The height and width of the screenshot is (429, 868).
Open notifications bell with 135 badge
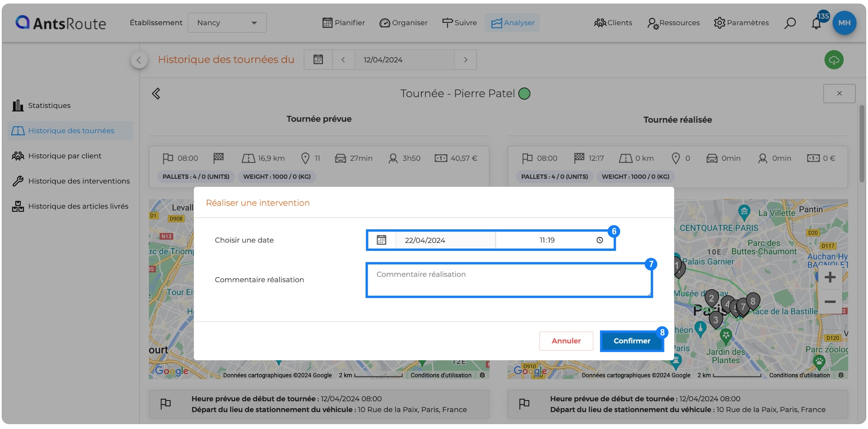click(x=816, y=23)
